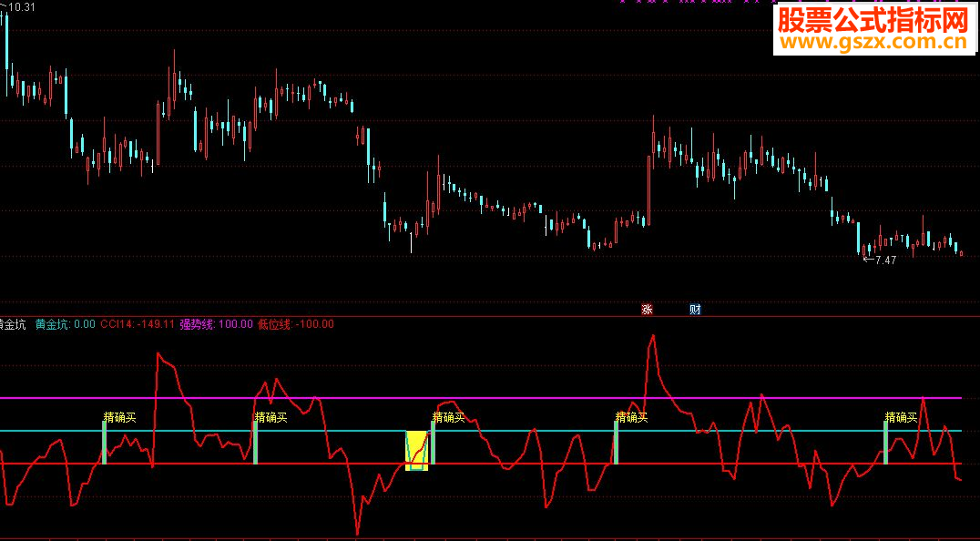
Task: Click the 精确买 signal next to yellow box
Action: click(449, 417)
